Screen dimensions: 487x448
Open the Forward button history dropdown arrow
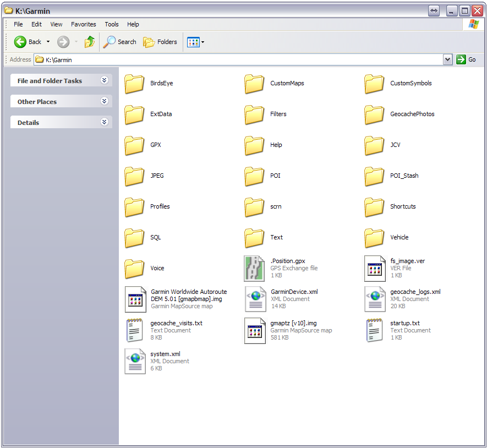pyautogui.click(x=76, y=42)
